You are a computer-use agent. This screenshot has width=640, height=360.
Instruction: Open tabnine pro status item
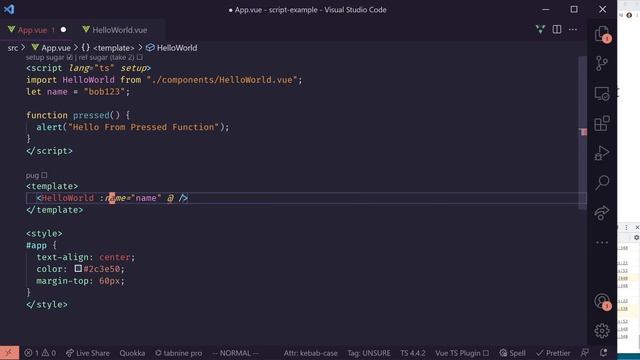178,353
